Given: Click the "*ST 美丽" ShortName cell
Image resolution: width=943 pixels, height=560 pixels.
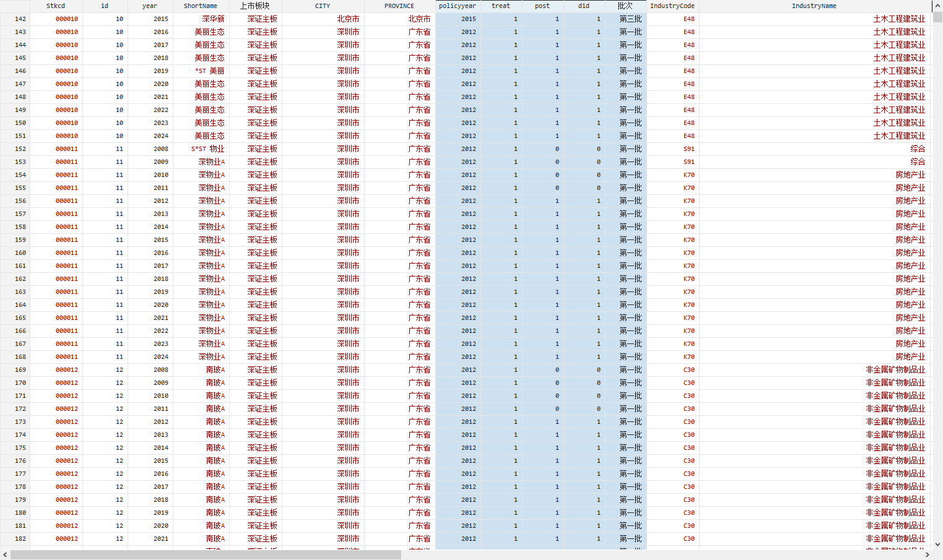Looking at the screenshot, I should [209, 71].
